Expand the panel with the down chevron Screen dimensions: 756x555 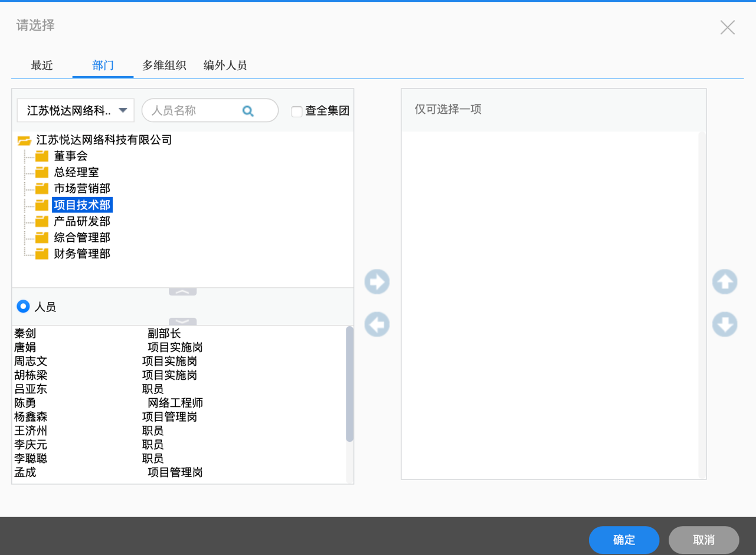pos(182,321)
